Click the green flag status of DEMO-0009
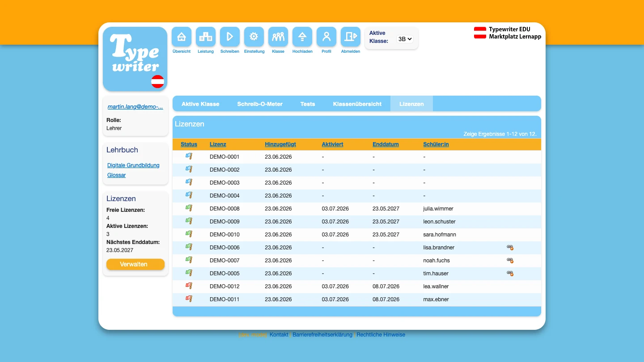Screen dimensions: 644x362 point(189,221)
